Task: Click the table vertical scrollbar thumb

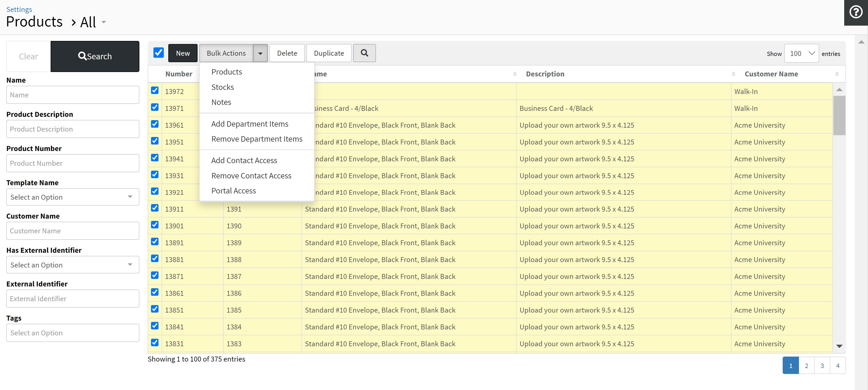Action: (839, 115)
